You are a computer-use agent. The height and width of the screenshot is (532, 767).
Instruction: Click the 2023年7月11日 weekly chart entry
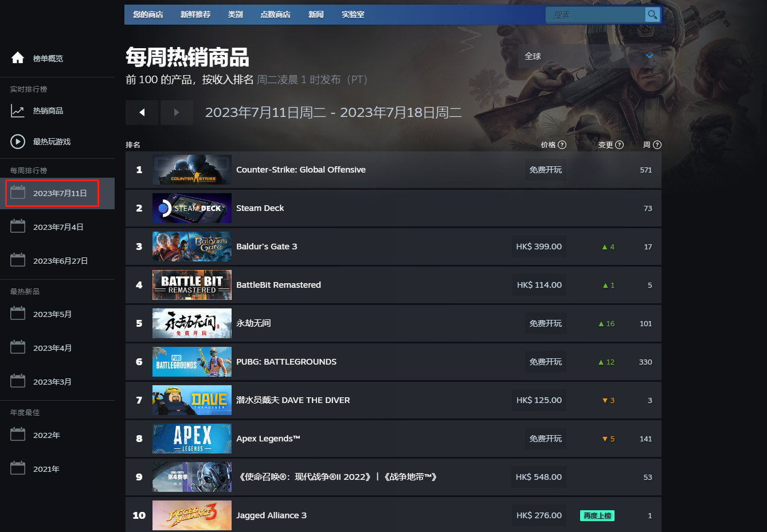57,193
